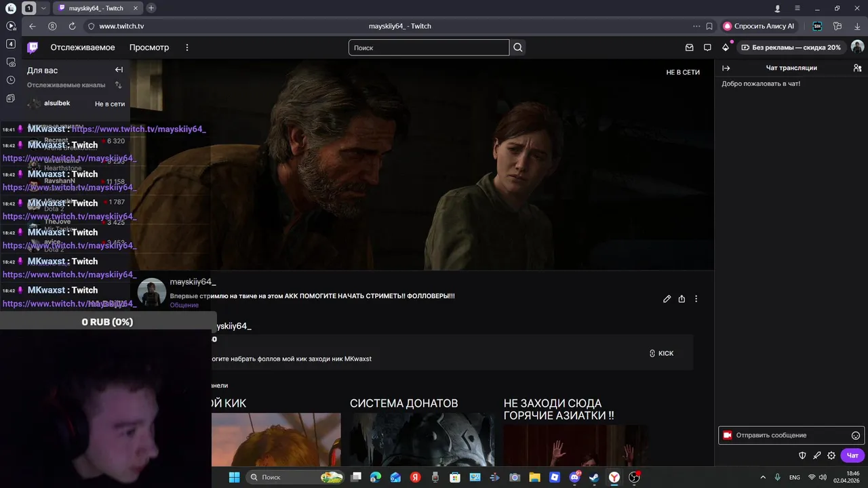868x488 pixels.
Task: Sort followed channels with arrows icon
Action: [x=119, y=85]
